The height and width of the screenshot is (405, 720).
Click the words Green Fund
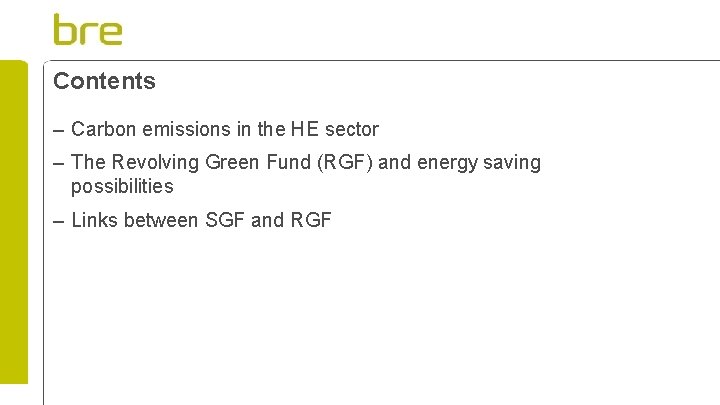(256, 162)
